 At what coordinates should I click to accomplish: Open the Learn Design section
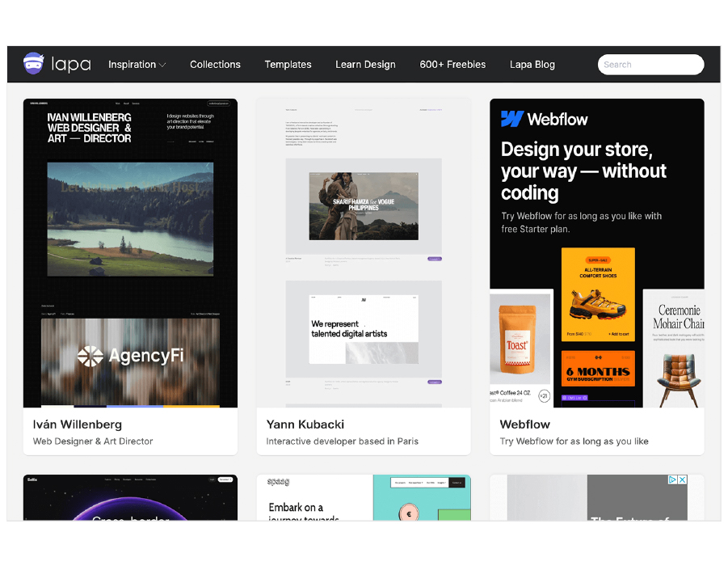(x=365, y=65)
